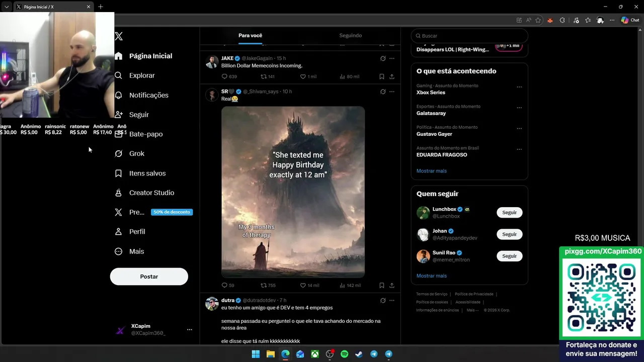The image size is (644, 362).
Task: Open the therapy meme image
Action: coord(293,192)
